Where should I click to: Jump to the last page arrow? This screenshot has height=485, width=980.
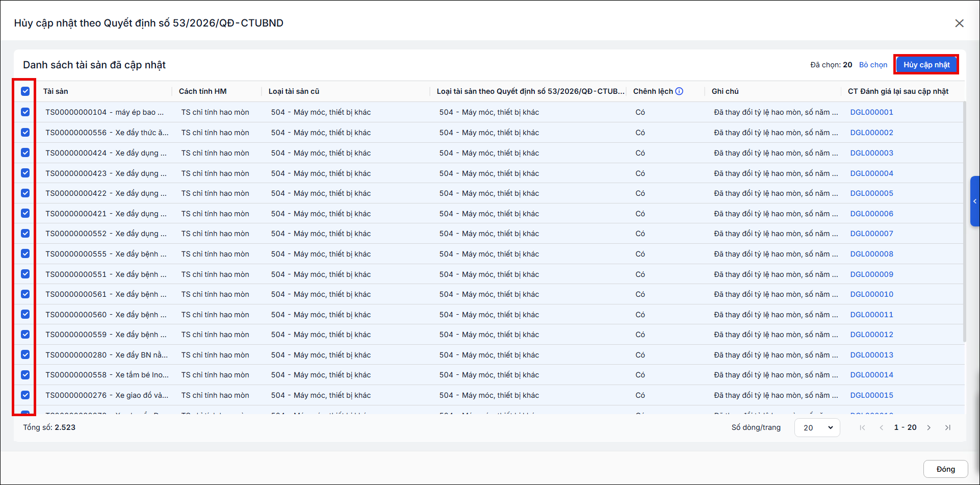948,427
